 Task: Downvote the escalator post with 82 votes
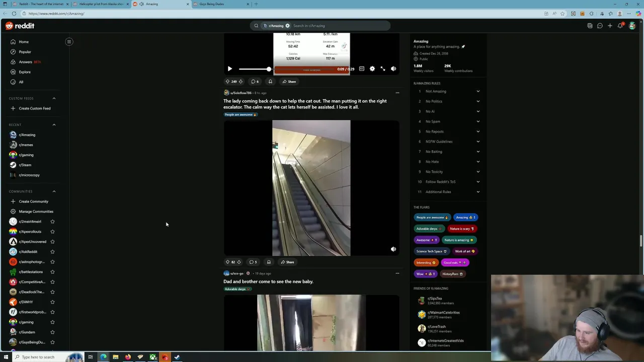pyautogui.click(x=239, y=262)
